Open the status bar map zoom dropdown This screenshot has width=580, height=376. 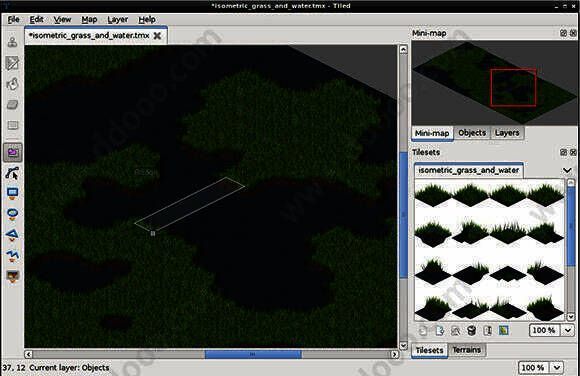(557, 367)
